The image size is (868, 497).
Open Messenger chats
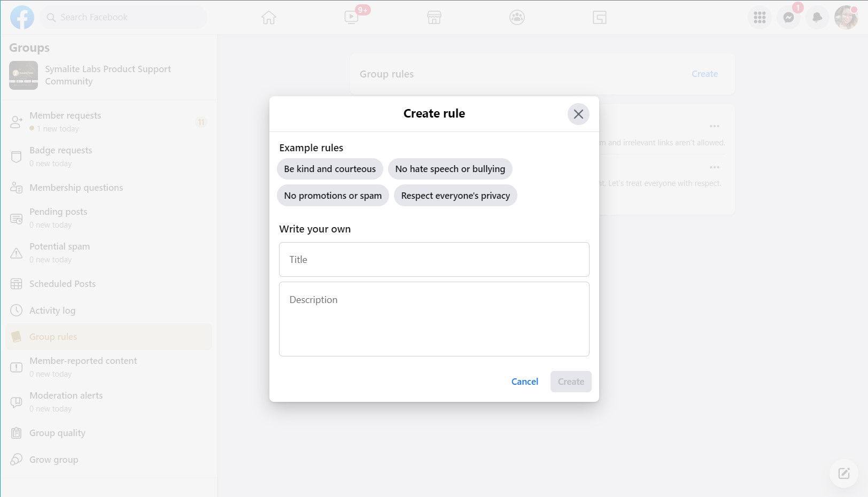pyautogui.click(x=788, y=17)
